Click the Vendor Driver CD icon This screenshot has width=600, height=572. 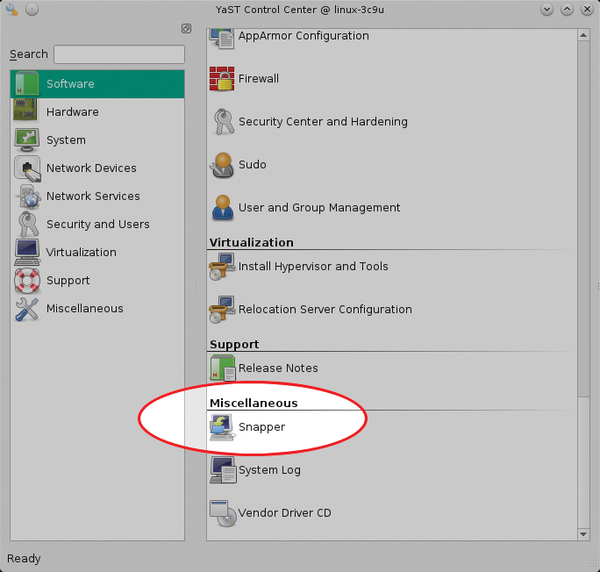[x=223, y=513]
